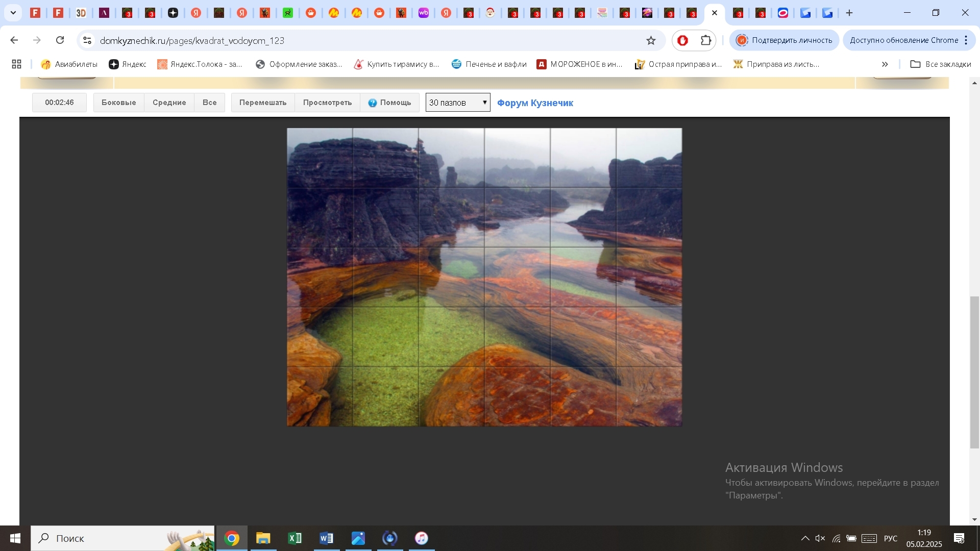The image size is (980, 551).
Task: Show hidden system tray icons
Action: pos(805,538)
